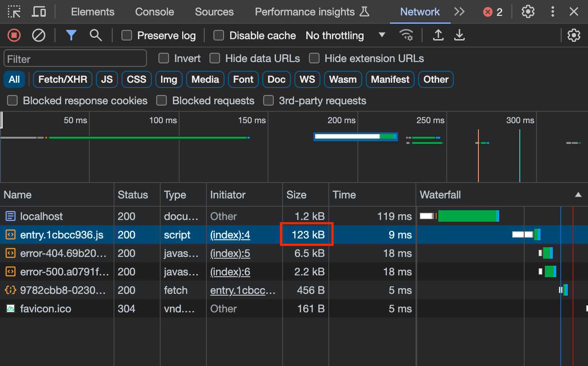Click inside the Filter input field

tap(75, 58)
